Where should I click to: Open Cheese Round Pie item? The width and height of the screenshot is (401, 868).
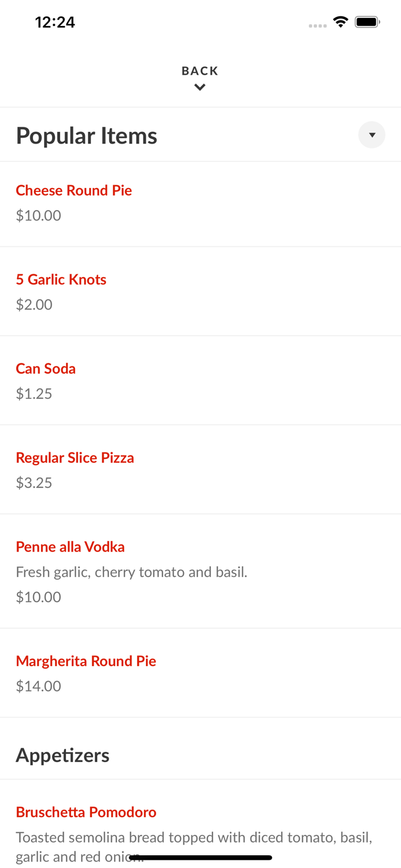click(73, 190)
